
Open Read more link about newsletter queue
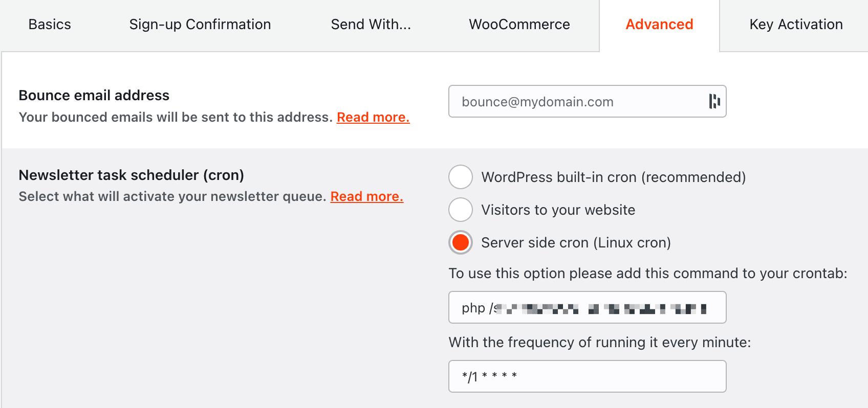[367, 196]
